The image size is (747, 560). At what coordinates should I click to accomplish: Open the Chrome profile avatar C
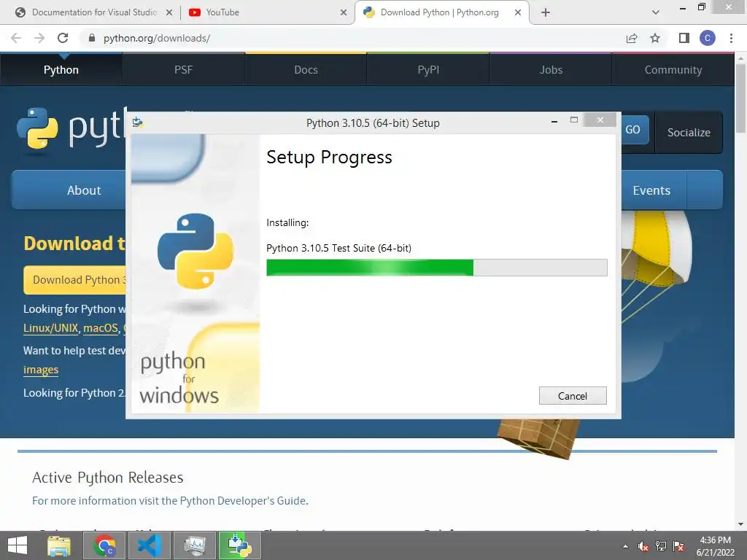point(708,38)
